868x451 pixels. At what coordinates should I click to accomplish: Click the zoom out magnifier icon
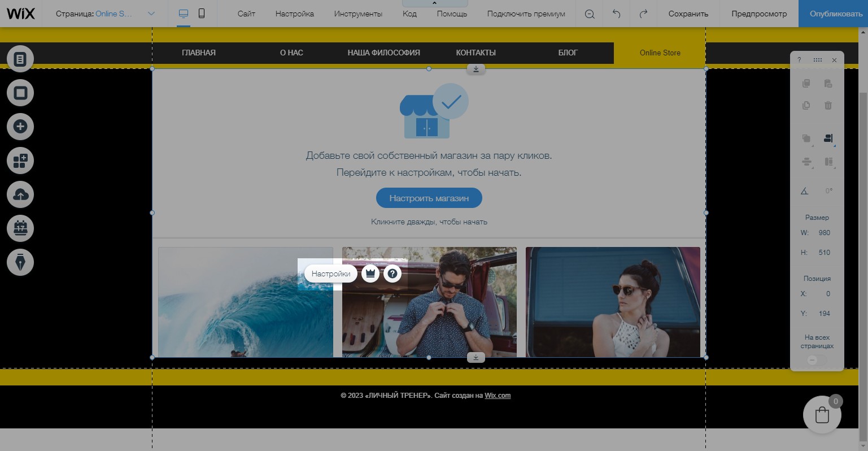pyautogui.click(x=590, y=14)
